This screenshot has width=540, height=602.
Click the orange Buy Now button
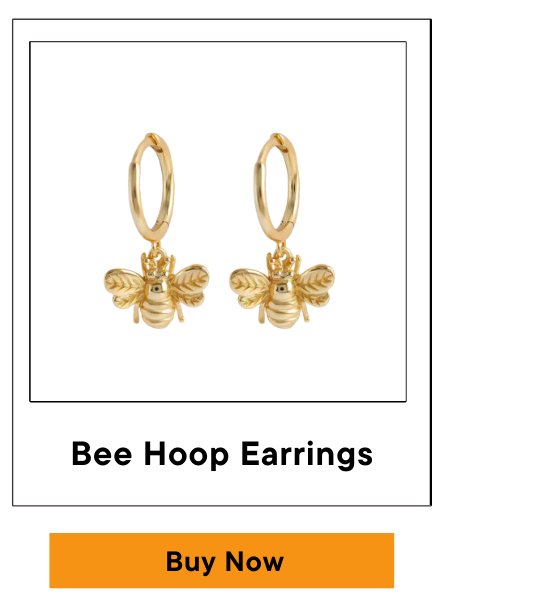click(221, 560)
